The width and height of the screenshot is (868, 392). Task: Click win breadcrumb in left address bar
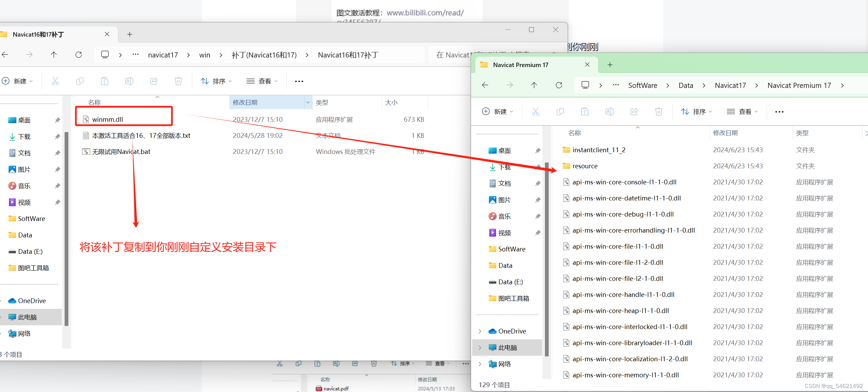click(x=205, y=55)
